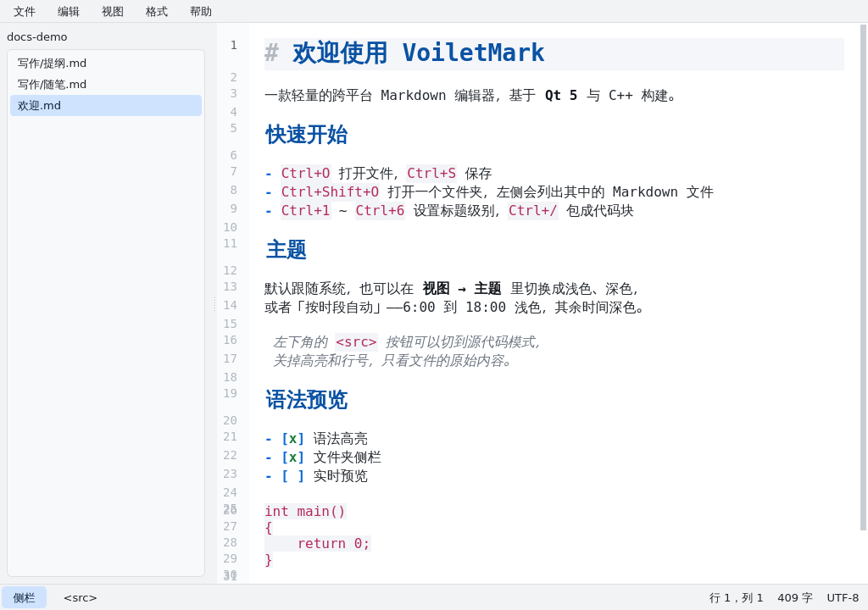Image resolution: width=868 pixels, height=610 pixels.
Task: Open the file 写作/随笔.md
Action: click(x=106, y=84)
